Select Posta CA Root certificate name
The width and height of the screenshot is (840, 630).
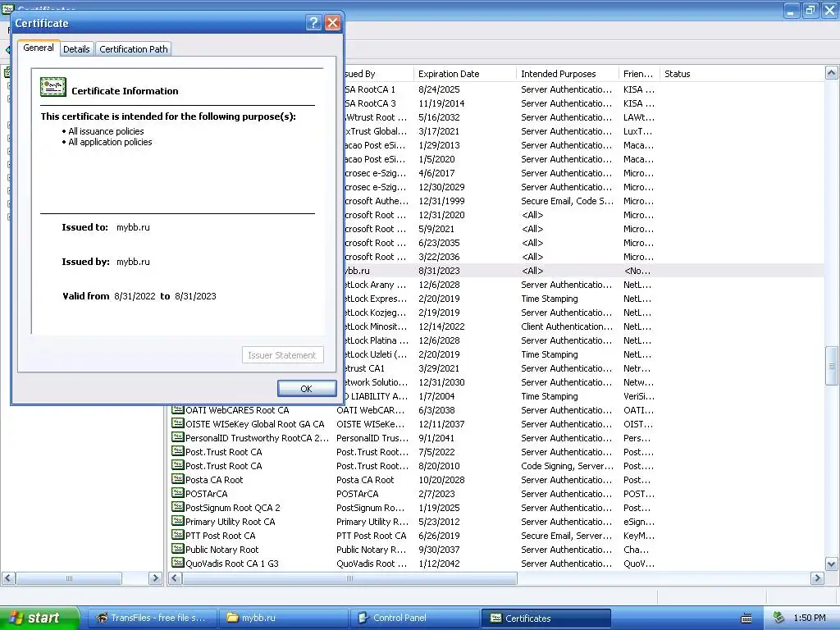tap(214, 480)
